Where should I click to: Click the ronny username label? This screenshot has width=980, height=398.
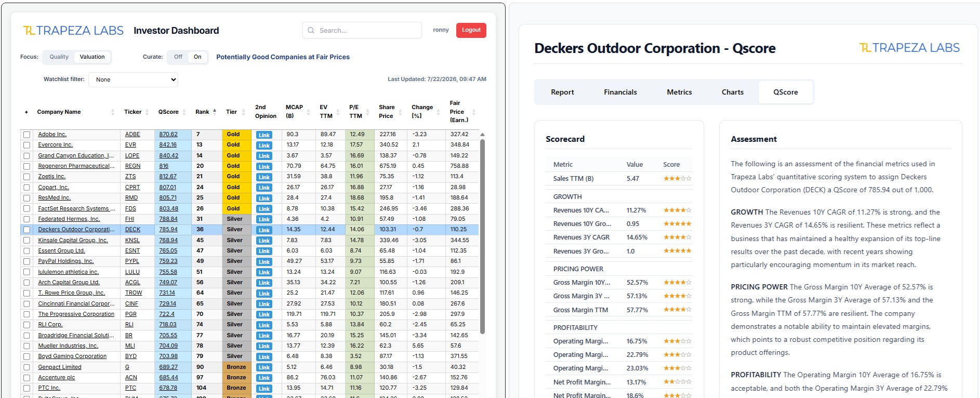(441, 30)
